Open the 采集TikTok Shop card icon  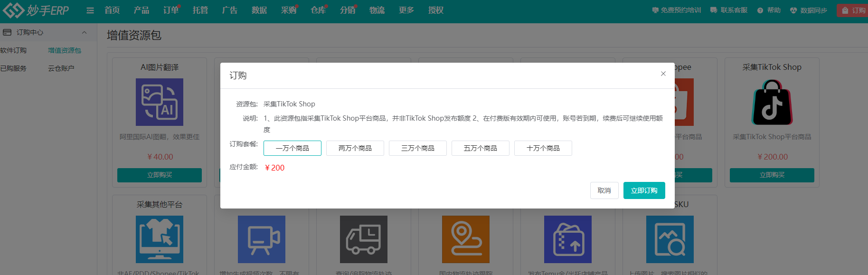772,102
